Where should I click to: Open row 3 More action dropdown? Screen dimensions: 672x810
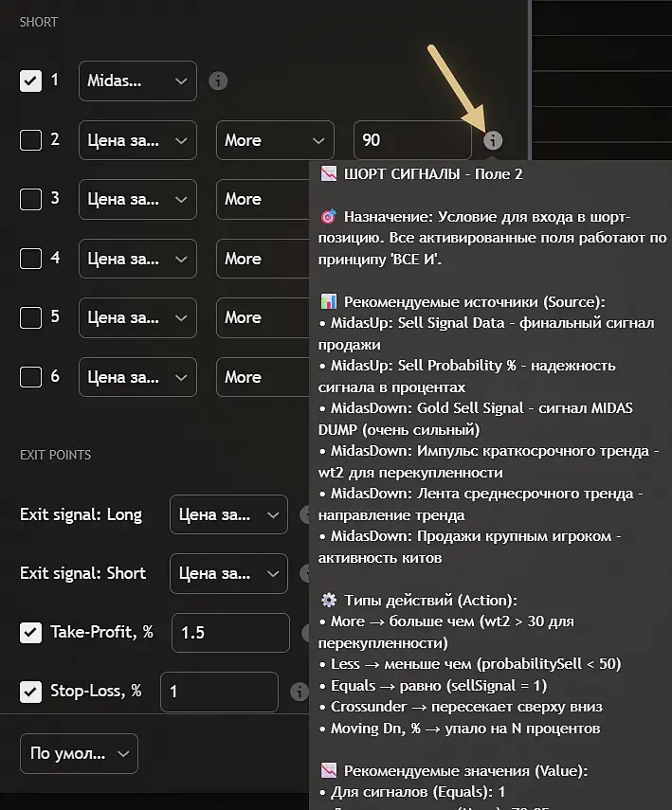point(263,199)
